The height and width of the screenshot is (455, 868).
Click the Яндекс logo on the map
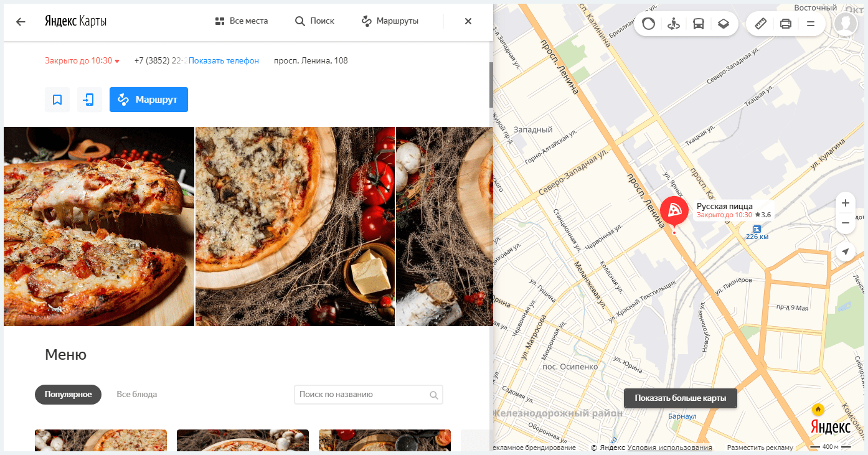coord(830,428)
